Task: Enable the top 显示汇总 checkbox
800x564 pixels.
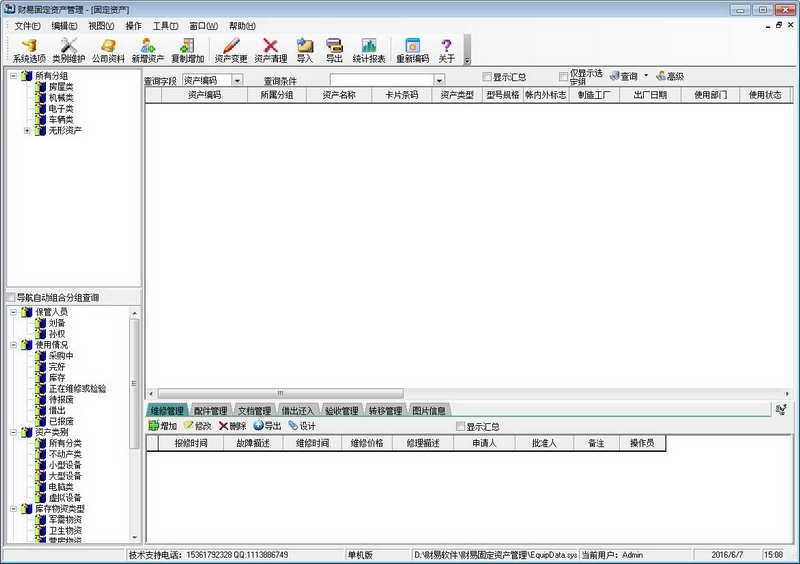Action: tap(487, 77)
